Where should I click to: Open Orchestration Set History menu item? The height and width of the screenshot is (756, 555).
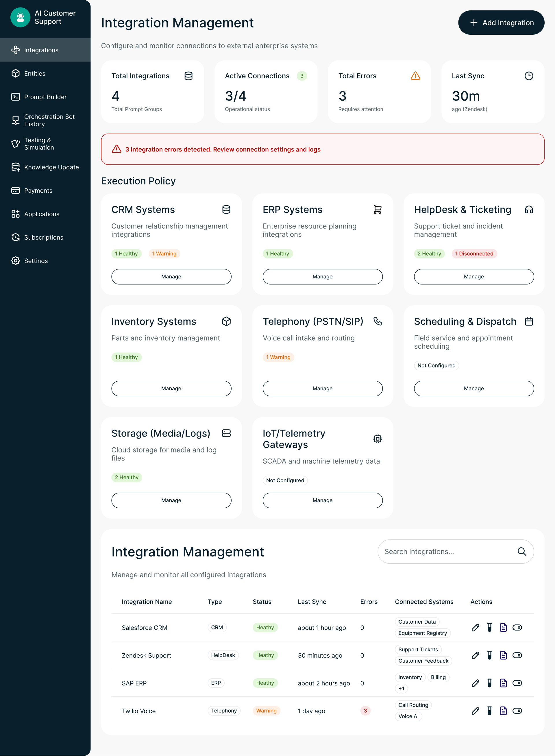point(49,120)
